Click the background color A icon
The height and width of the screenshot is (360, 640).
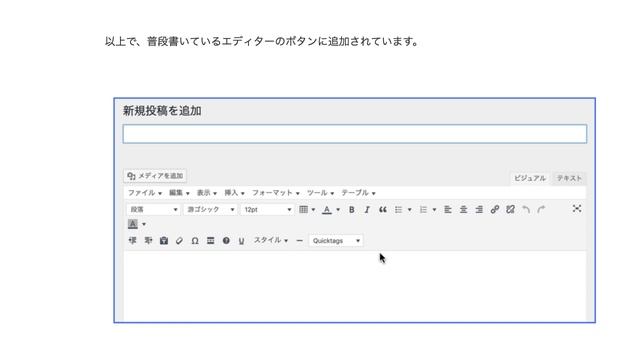pos(133,224)
